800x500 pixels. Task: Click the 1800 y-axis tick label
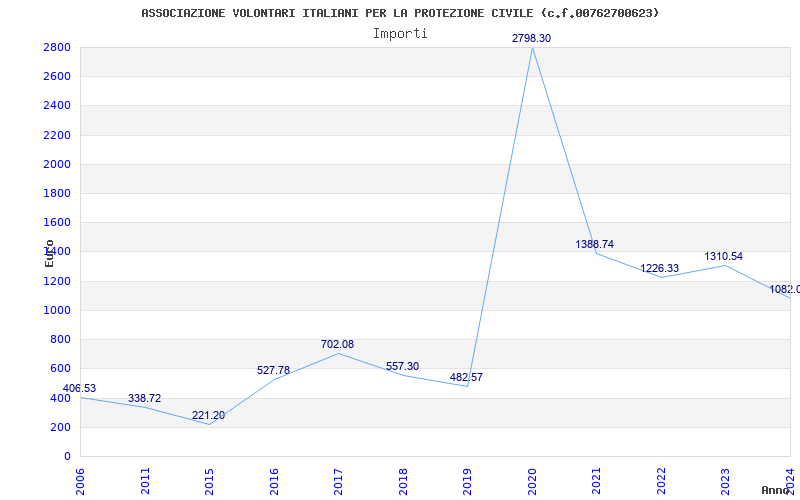click(57, 193)
